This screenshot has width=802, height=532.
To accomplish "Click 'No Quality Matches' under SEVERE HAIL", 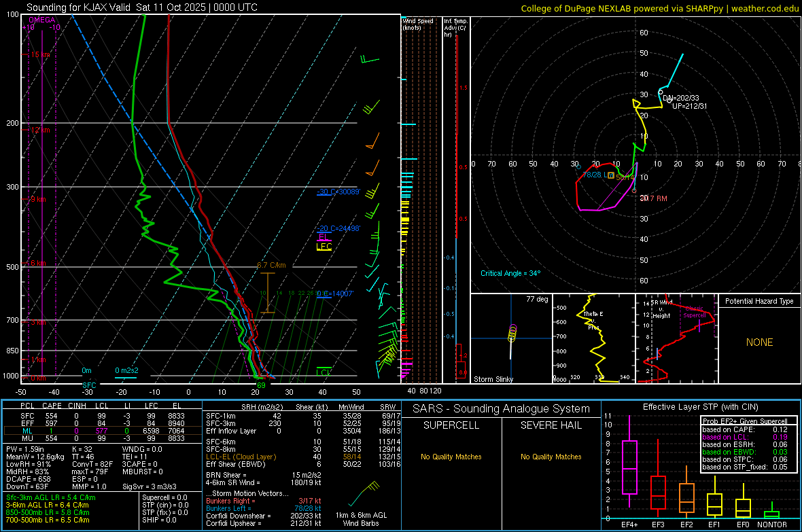I will click(551, 457).
